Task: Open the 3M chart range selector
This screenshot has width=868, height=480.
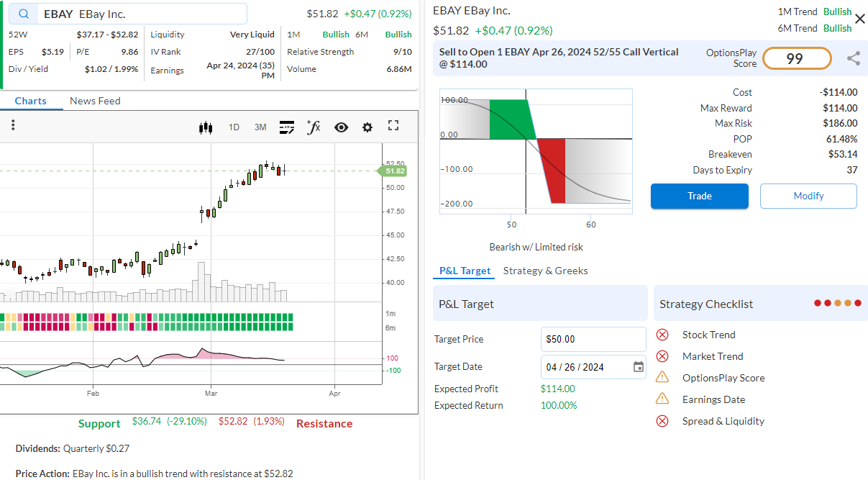Action: (260, 127)
